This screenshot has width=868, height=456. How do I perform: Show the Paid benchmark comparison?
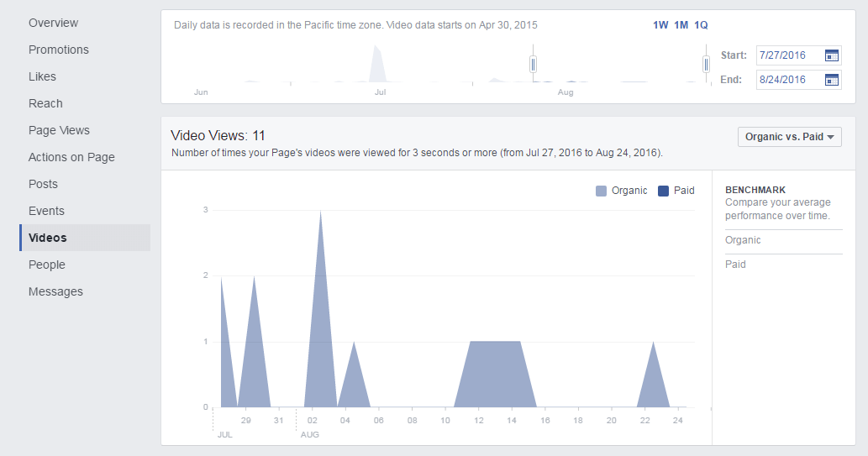point(735,265)
